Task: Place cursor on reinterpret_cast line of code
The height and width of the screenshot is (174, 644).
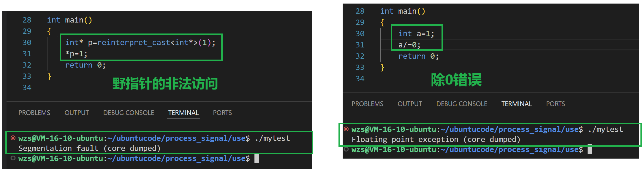Action: pos(140,43)
